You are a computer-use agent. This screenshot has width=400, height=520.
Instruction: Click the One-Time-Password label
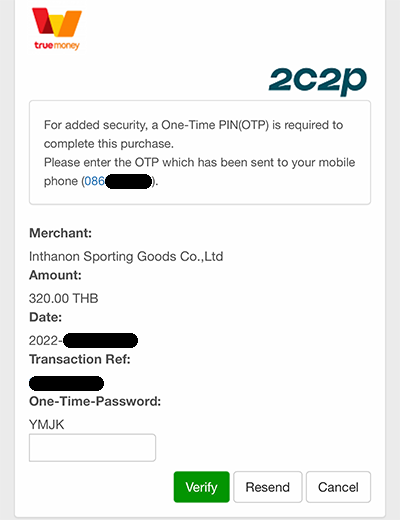[95, 401]
